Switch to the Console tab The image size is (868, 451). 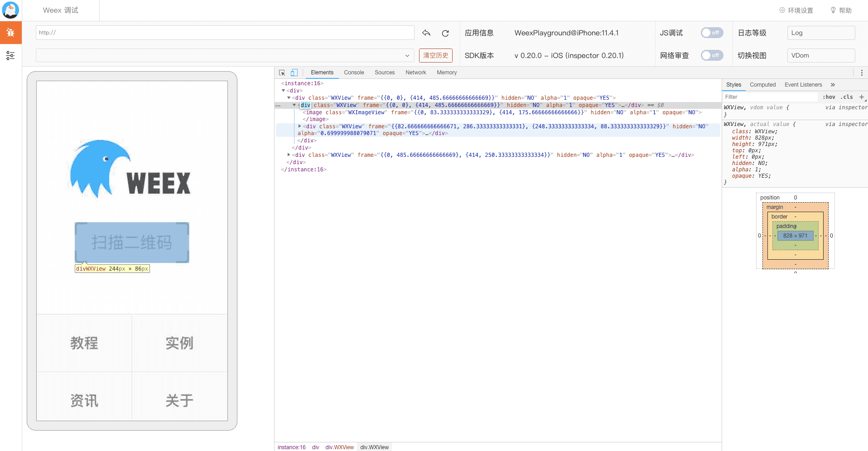click(354, 73)
